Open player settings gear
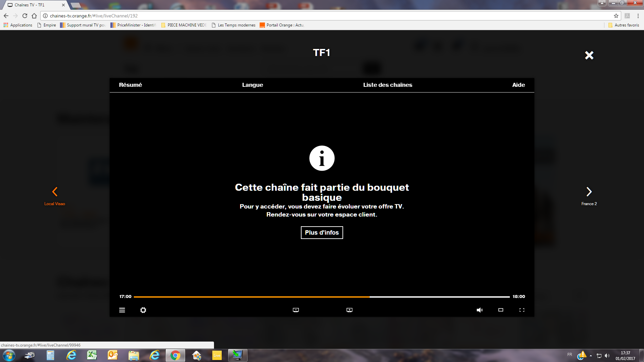This screenshot has height=362, width=644. 143,310
